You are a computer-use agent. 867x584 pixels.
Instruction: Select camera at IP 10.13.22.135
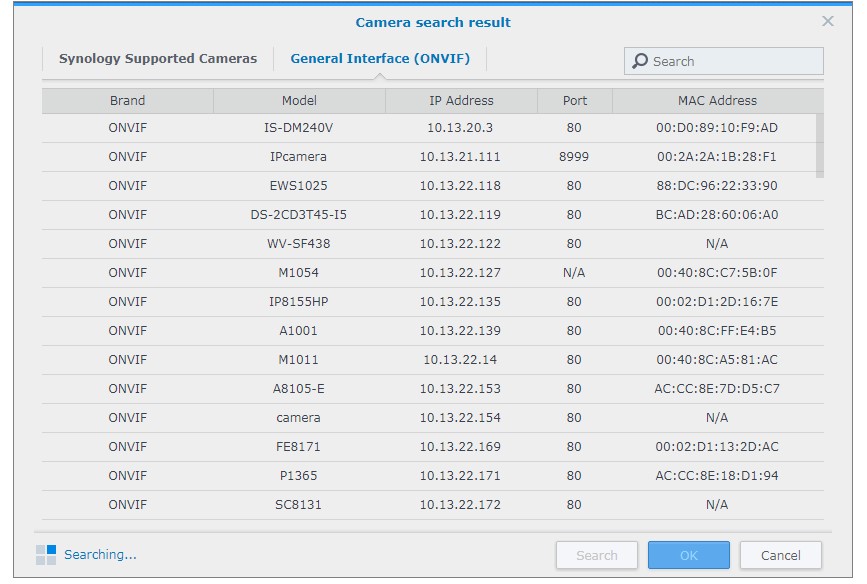[460, 302]
